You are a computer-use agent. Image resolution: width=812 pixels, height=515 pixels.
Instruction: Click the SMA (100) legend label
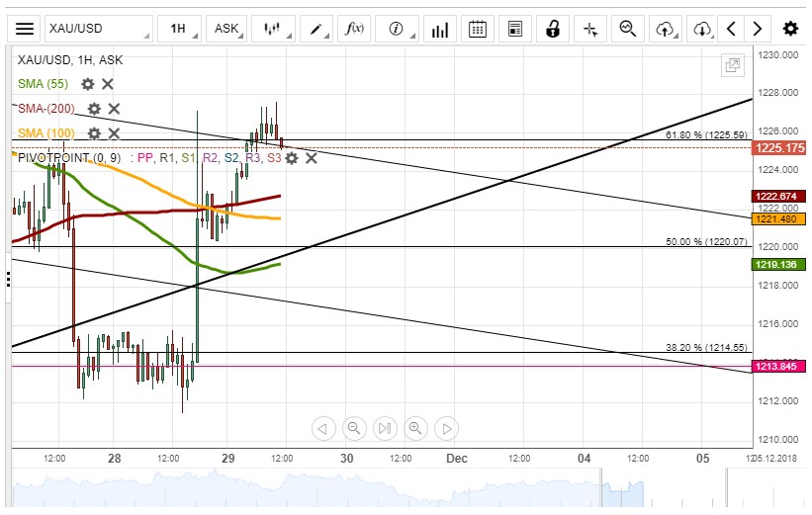coord(46,133)
